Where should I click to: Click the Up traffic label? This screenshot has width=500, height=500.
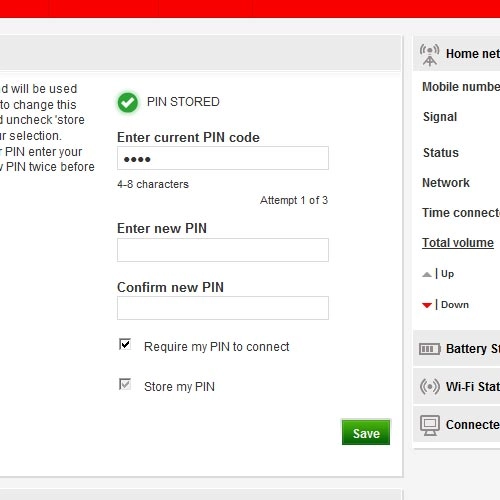(447, 274)
